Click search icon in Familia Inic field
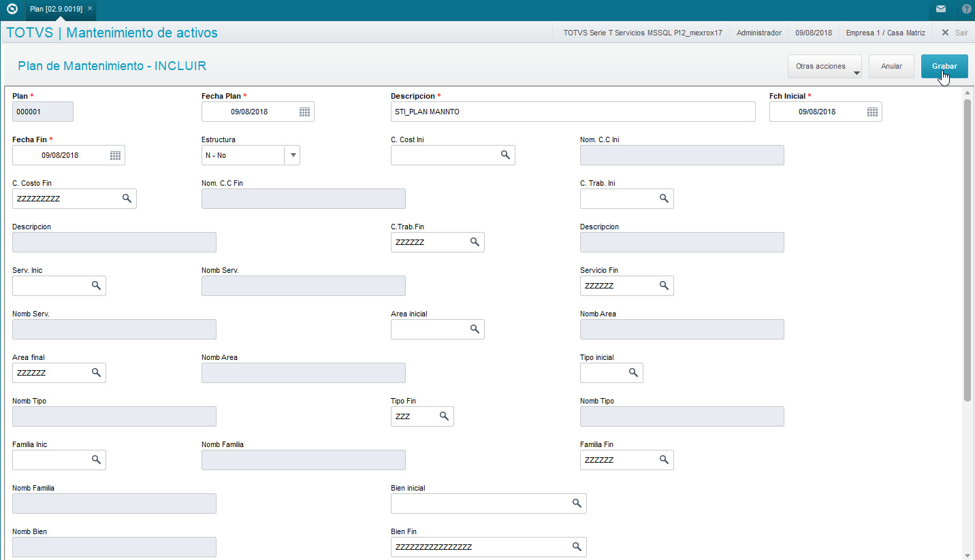Screen dimensions: 975x560 point(96,460)
